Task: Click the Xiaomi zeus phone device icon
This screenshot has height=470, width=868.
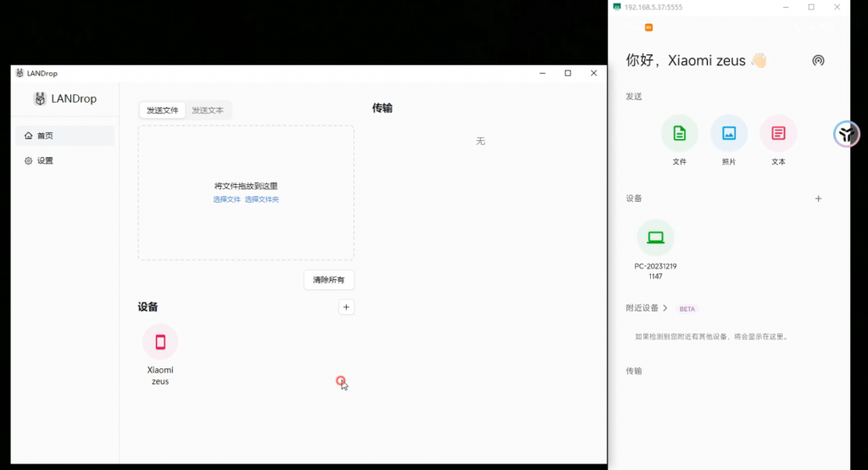Action: tap(160, 342)
